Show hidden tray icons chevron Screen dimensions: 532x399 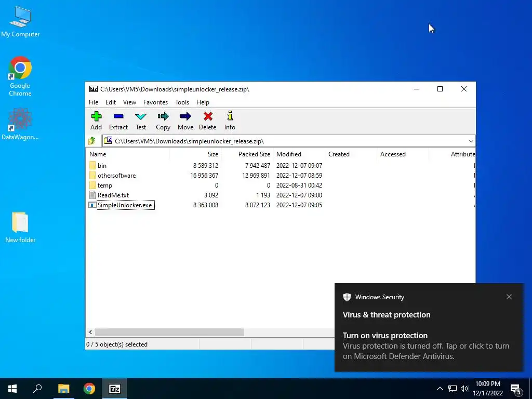[x=440, y=389]
